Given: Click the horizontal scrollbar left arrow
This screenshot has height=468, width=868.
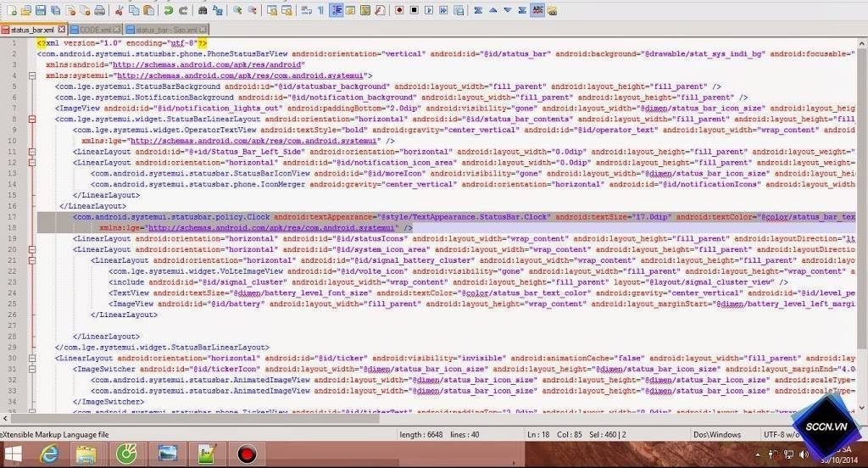Looking at the screenshot, I should [x=5, y=419].
